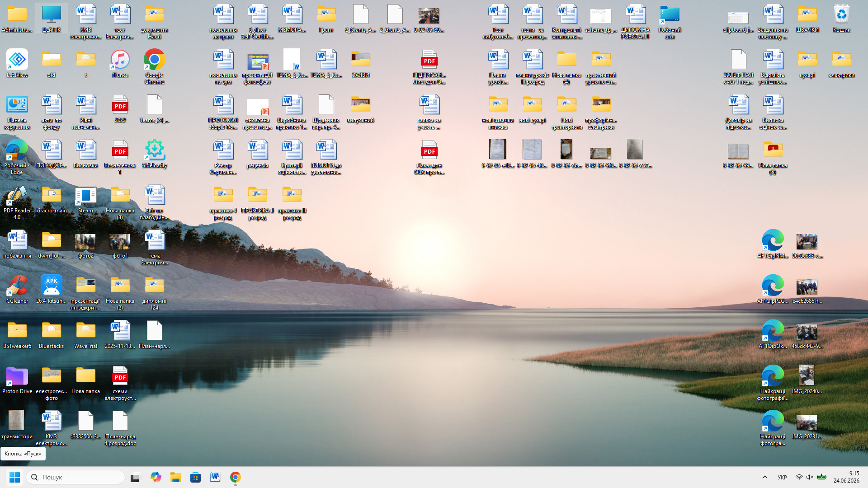The height and width of the screenshot is (488, 868).
Task: Open the Wi-Fi network tray icon
Action: click(799, 477)
